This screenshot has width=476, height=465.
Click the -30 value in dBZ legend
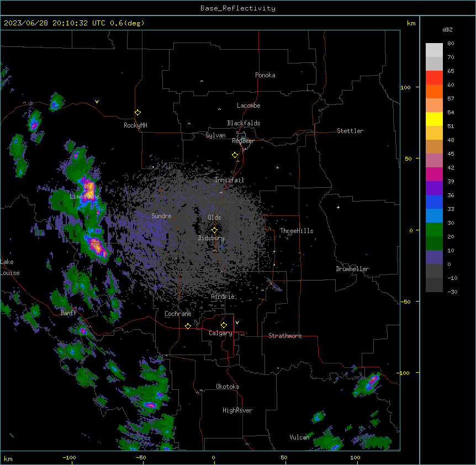[452, 292]
